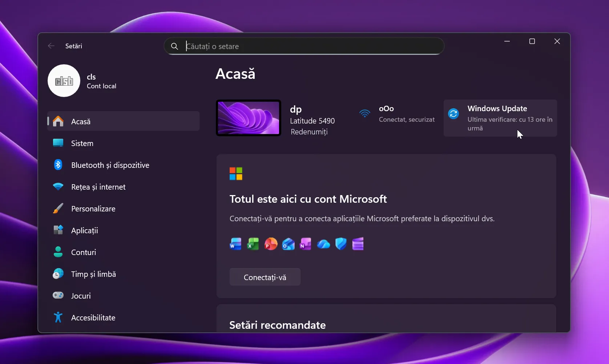The height and width of the screenshot is (364, 609).
Task: Open Sistem settings in sidebar
Action: coord(82,143)
